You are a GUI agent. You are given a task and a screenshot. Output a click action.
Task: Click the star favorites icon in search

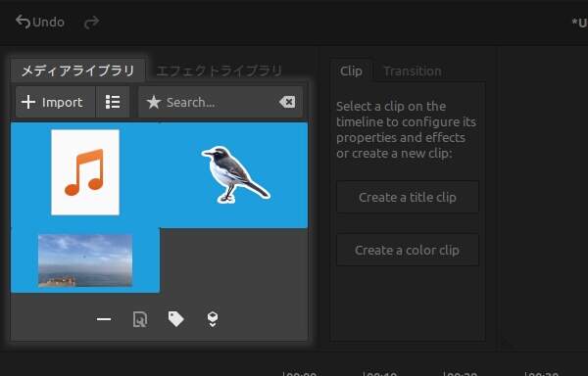coord(154,102)
